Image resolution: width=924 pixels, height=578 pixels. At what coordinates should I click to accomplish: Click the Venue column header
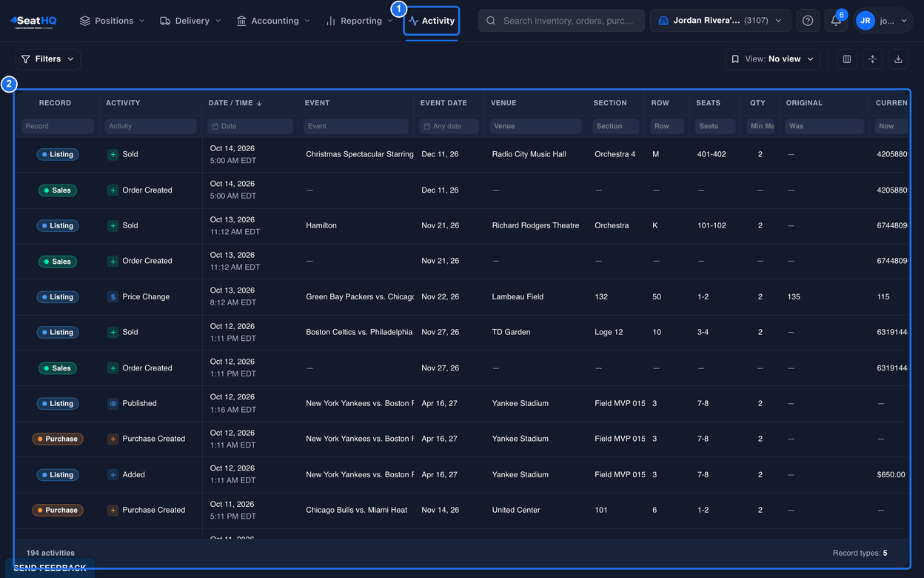[503, 103]
